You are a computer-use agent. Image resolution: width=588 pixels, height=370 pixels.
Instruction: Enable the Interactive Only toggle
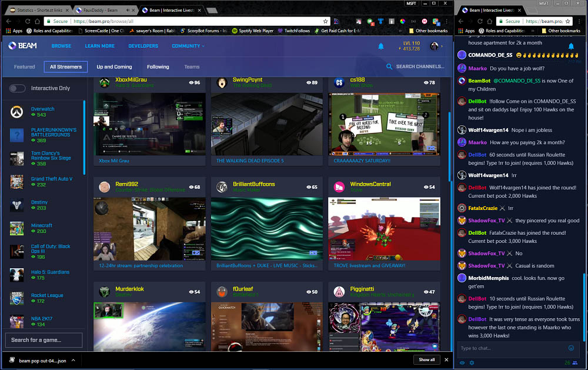pos(18,87)
